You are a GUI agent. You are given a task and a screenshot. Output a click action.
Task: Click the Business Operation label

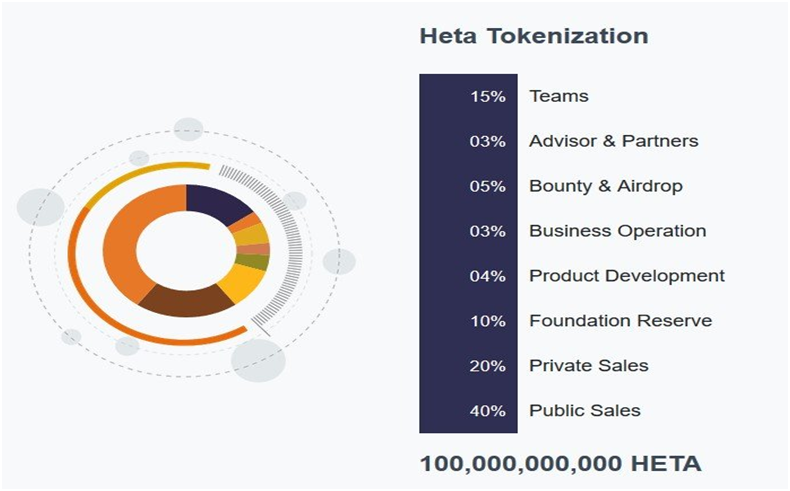tap(618, 231)
